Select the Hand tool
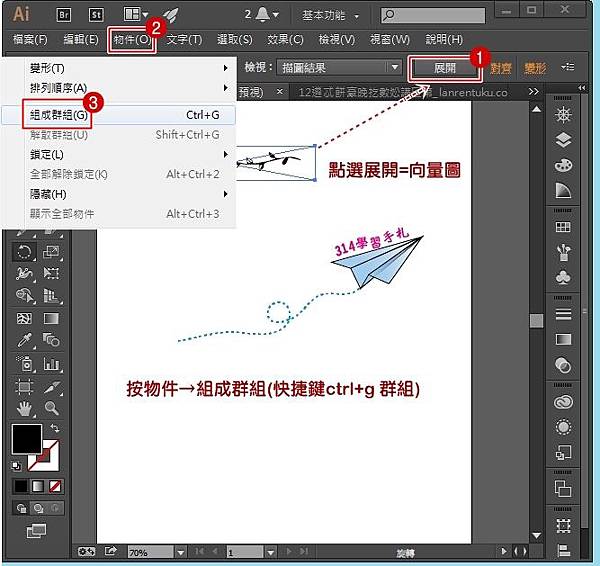 tap(24, 408)
